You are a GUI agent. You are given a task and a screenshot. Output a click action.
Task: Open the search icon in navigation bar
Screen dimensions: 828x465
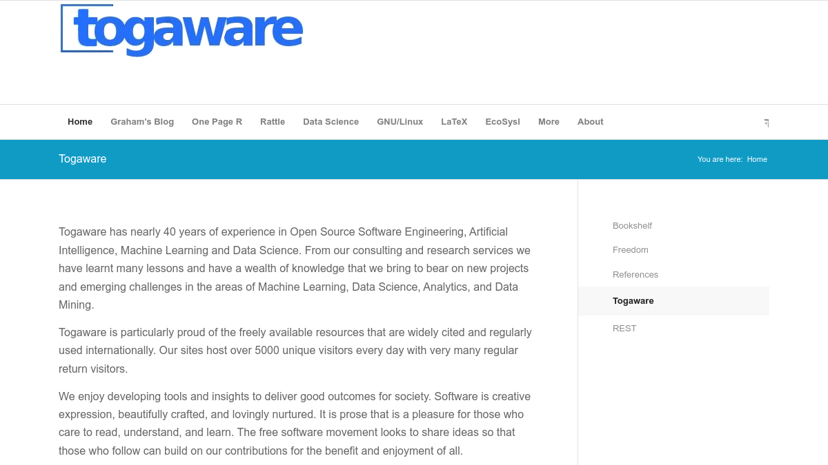pos(766,122)
